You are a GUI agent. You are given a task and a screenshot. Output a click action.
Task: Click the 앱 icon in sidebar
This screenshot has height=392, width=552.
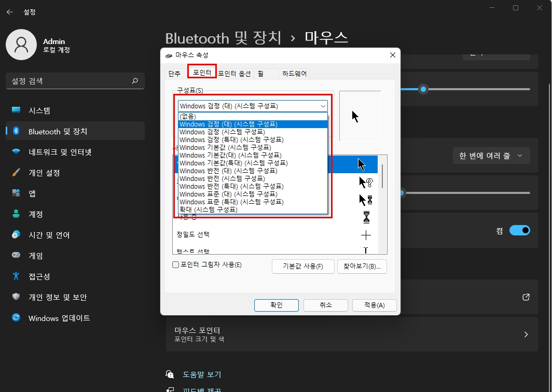pos(16,193)
